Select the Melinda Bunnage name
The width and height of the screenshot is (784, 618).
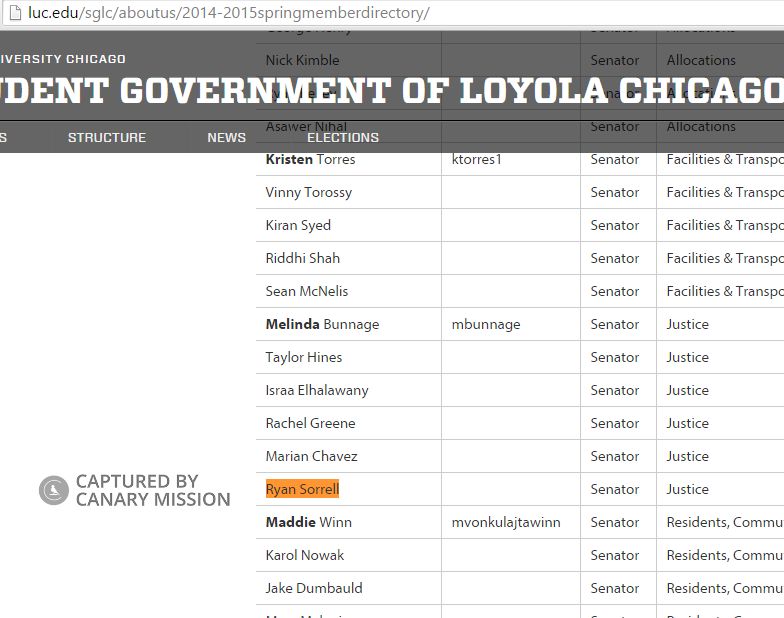322,324
